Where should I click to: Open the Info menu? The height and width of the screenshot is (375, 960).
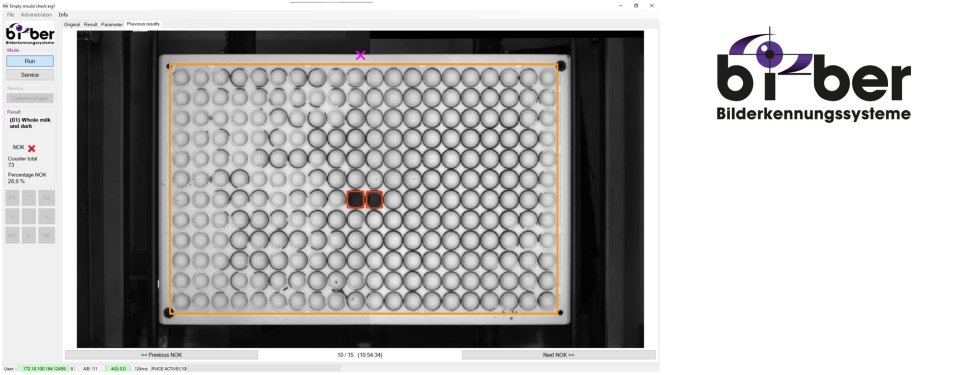pyautogui.click(x=63, y=14)
